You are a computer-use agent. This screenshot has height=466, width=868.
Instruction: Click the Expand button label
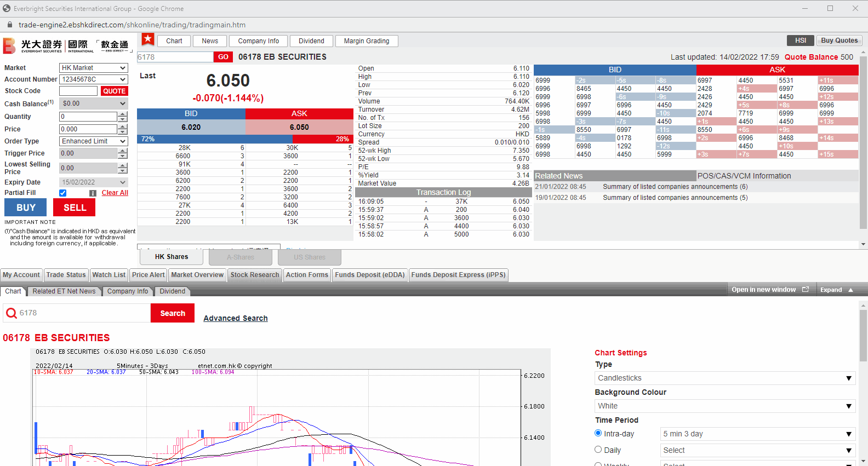831,290
